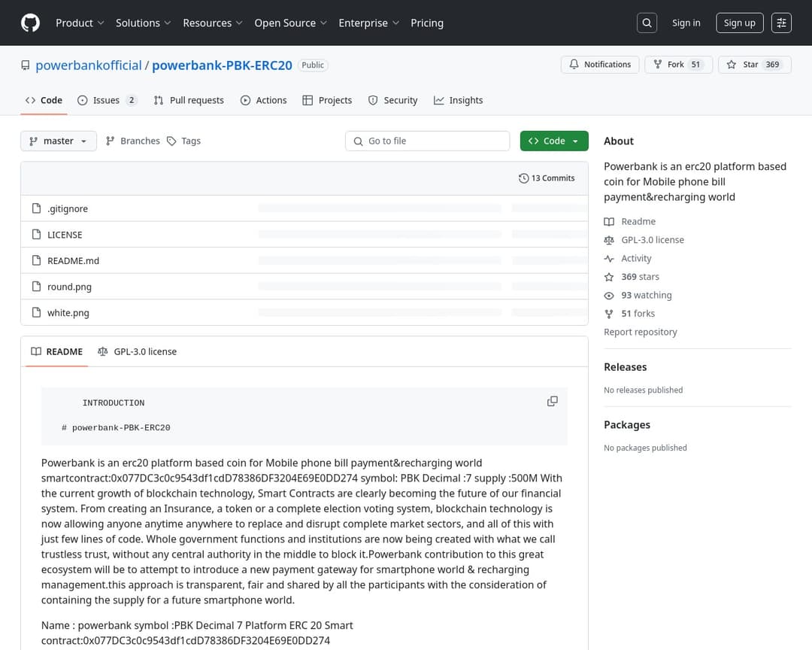Click the README.md file icon

(36, 260)
